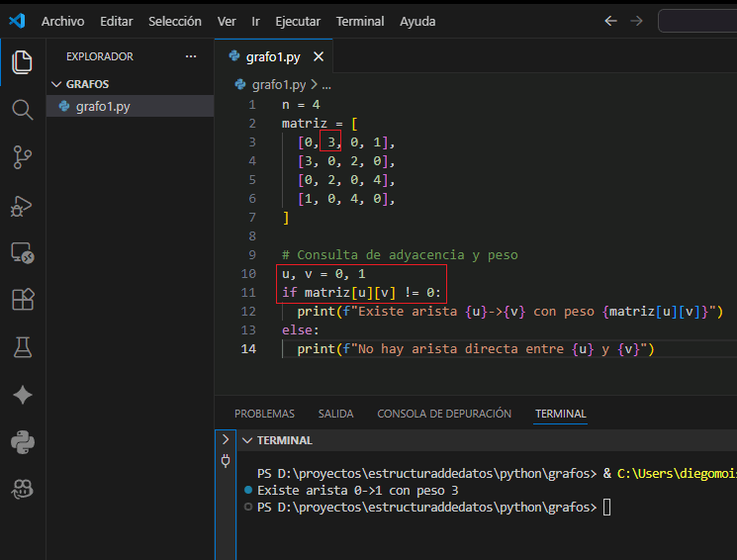
Task: Open Explorer more actions ellipsis
Action: pos(191,56)
